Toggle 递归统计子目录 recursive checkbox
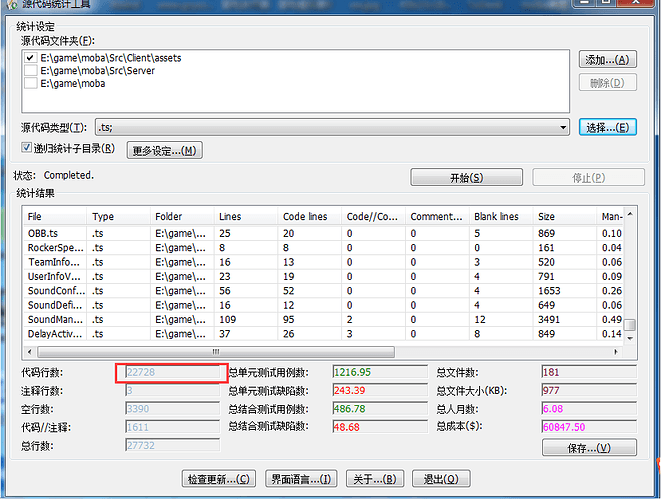Image resolution: width=661 pixels, height=500 pixels. pyautogui.click(x=27, y=148)
